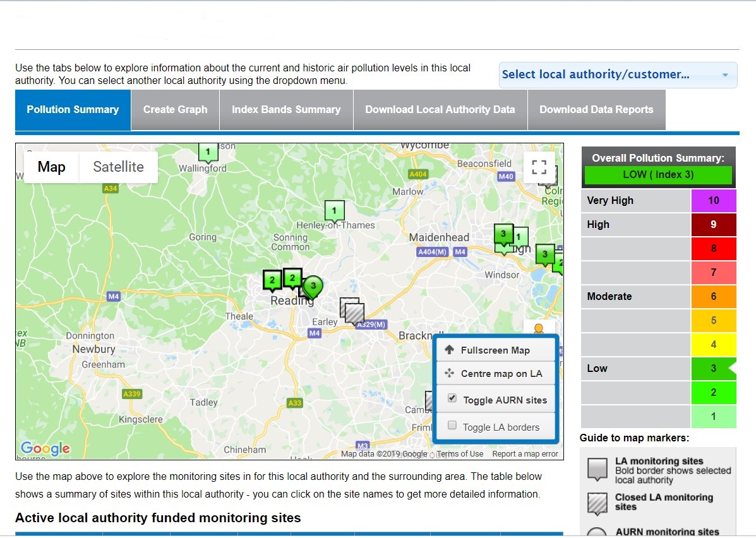This screenshot has height=538, width=756.
Task: Click the index 1 marker above Wallingford
Action: [208, 152]
